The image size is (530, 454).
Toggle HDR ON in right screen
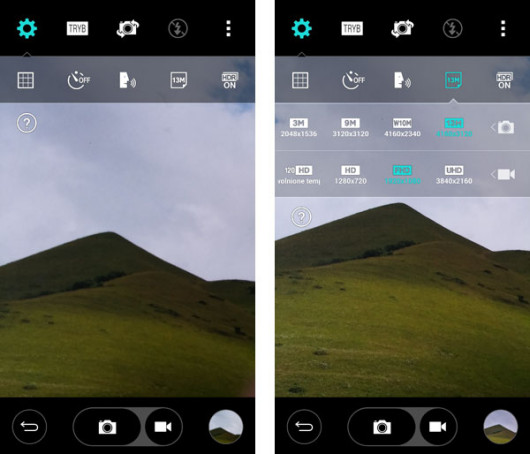pos(504,80)
